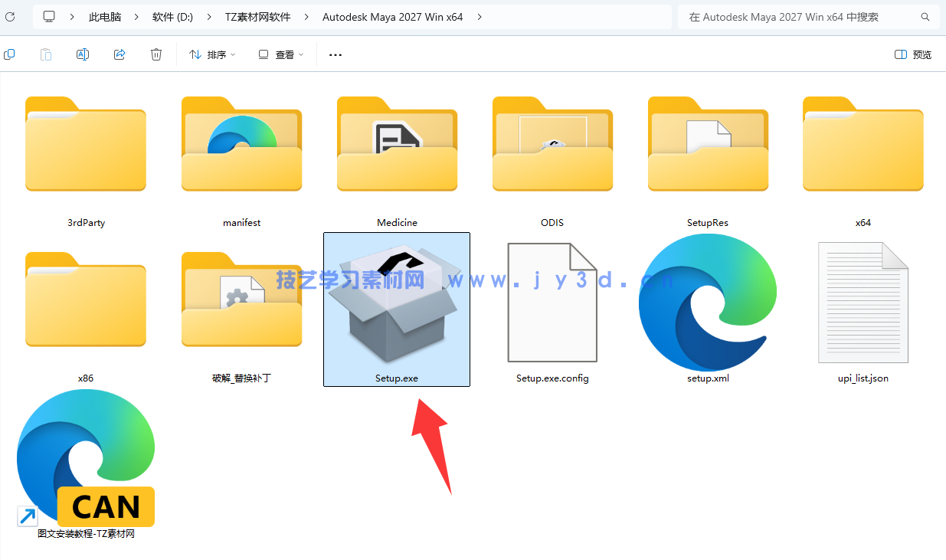Go to 软件 (D:) in breadcrumb
The height and width of the screenshot is (560, 946).
172,17
